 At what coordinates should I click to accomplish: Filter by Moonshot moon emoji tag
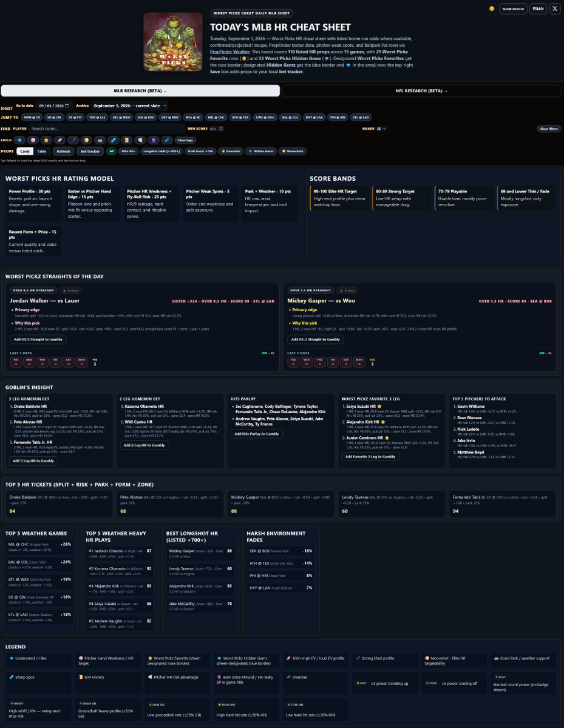click(86, 140)
